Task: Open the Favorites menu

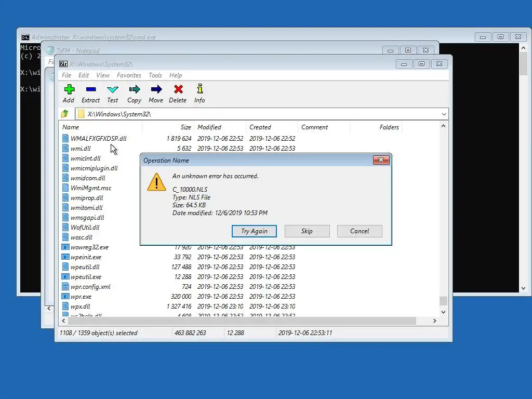Action: coord(129,75)
